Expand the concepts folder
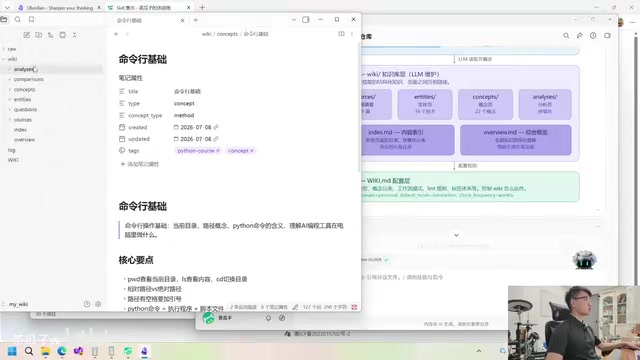Image resolution: width=640 pixels, height=360 pixels. (24, 89)
